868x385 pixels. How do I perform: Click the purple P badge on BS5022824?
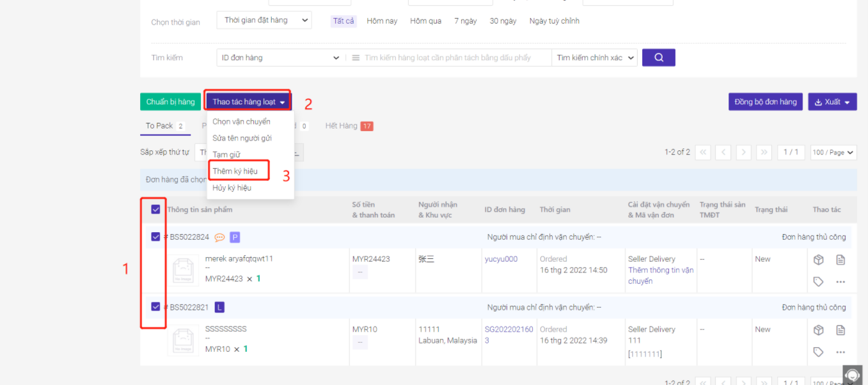pyautogui.click(x=235, y=237)
